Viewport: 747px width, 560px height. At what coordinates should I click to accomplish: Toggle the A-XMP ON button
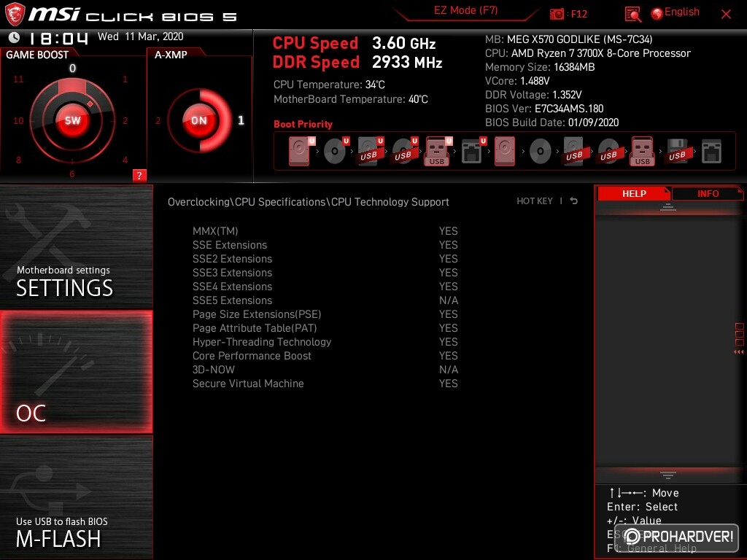[x=199, y=120]
